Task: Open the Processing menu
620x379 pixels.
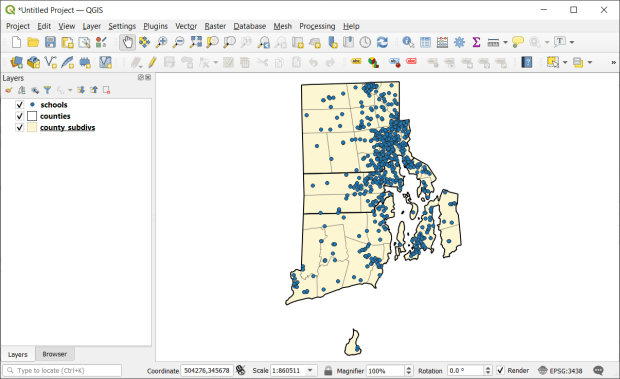Action: point(317,26)
